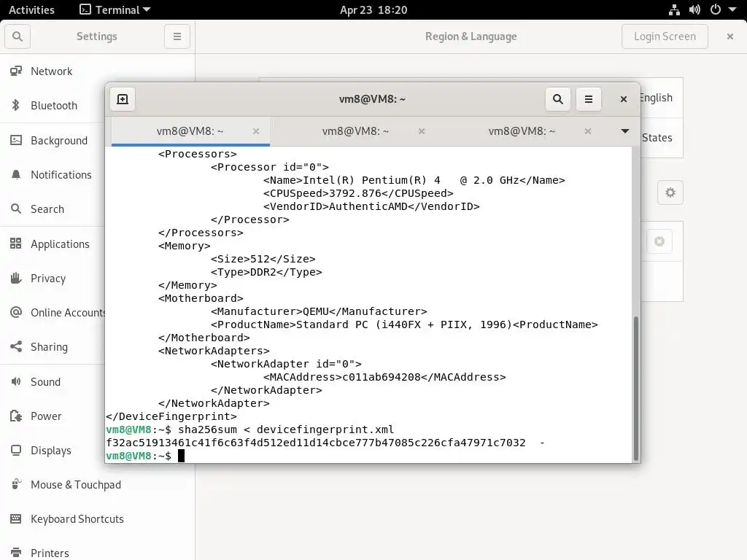Open Keyboard Shortcuts settings
The width and height of the screenshot is (747, 560).
tap(97, 519)
